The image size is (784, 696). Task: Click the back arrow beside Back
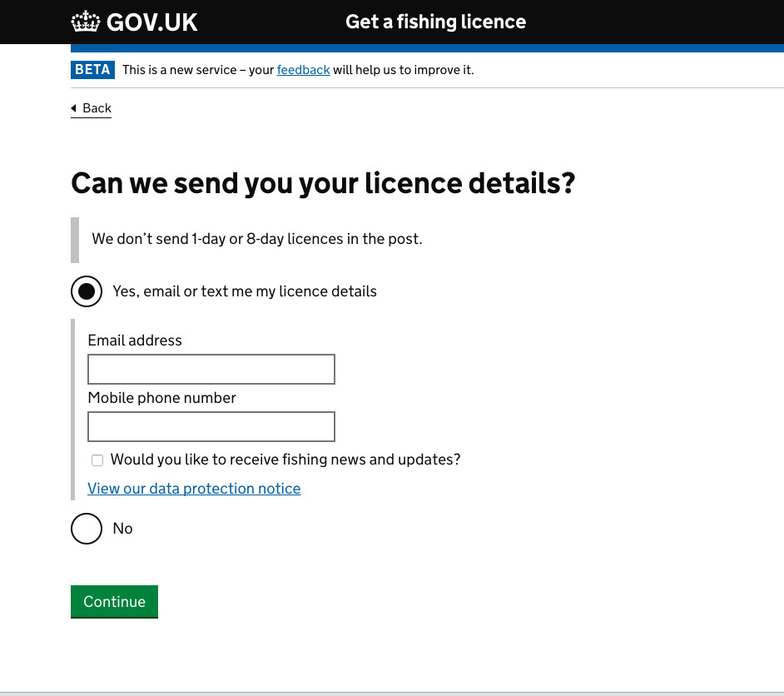75,108
